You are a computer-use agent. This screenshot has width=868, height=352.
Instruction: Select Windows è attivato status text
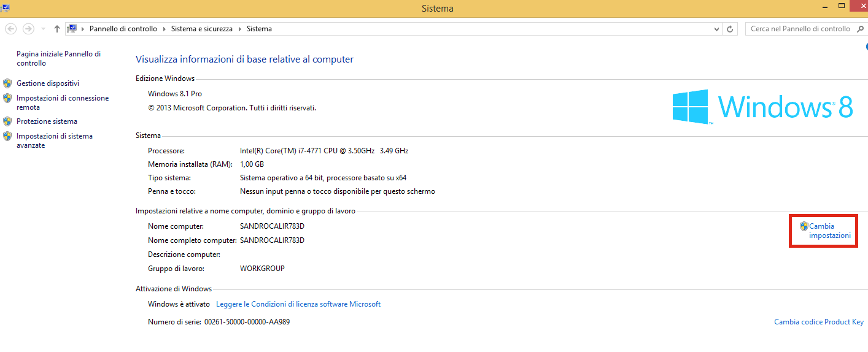[x=179, y=304]
